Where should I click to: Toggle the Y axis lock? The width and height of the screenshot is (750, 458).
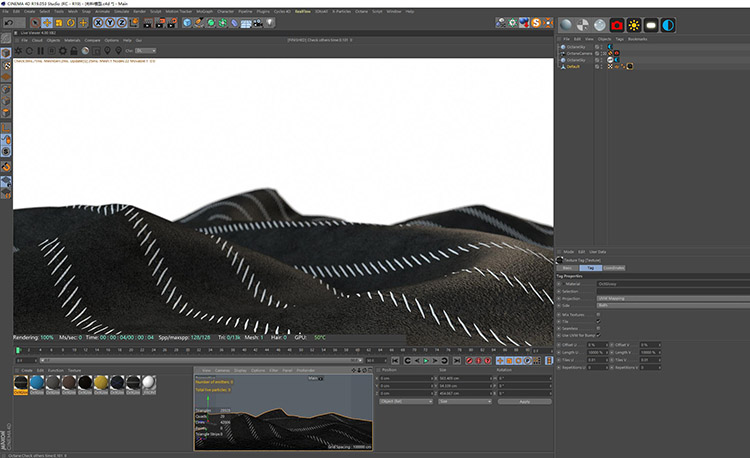tap(110, 22)
